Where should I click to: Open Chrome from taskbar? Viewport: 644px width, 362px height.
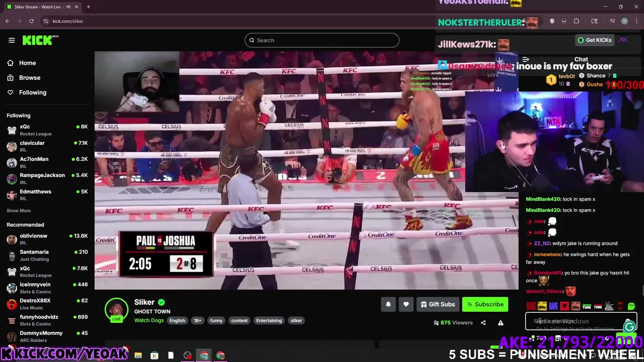pyautogui.click(x=204, y=355)
